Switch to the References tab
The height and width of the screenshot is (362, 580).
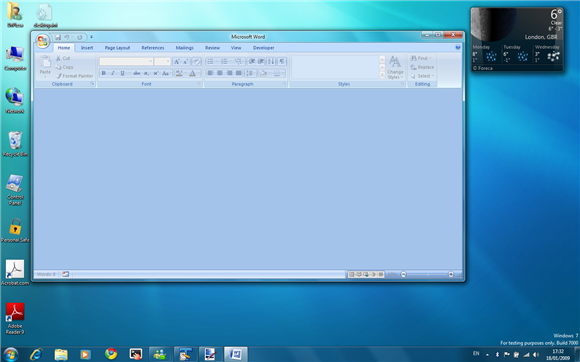click(153, 48)
